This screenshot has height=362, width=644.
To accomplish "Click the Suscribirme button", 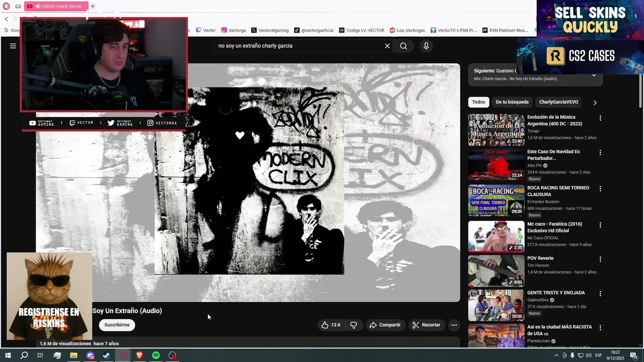I will click(117, 325).
